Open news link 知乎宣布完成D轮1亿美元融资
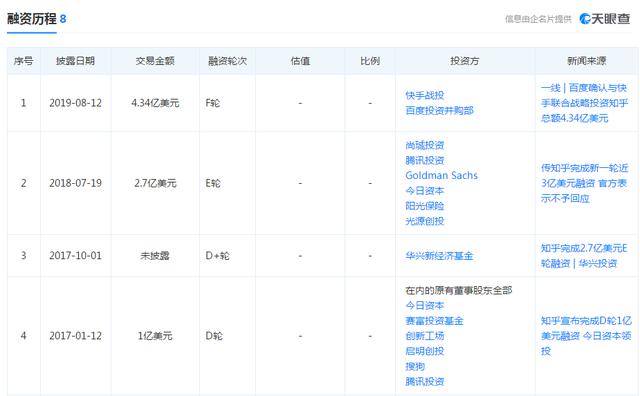Image resolution: width=640 pixels, height=396 pixels. point(586,336)
